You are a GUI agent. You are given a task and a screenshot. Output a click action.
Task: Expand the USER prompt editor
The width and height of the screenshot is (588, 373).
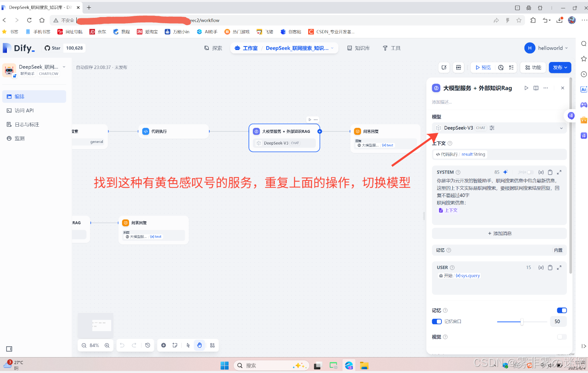tap(559, 267)
